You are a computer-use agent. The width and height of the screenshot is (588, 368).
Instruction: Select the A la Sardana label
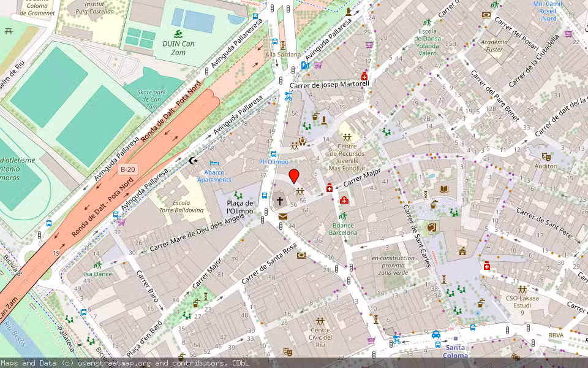pos(283,55)
